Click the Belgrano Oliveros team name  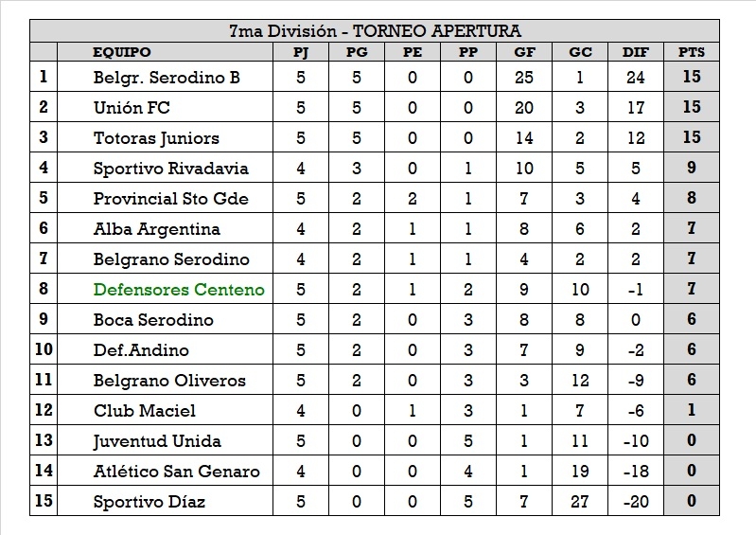(x=169, y=381)
